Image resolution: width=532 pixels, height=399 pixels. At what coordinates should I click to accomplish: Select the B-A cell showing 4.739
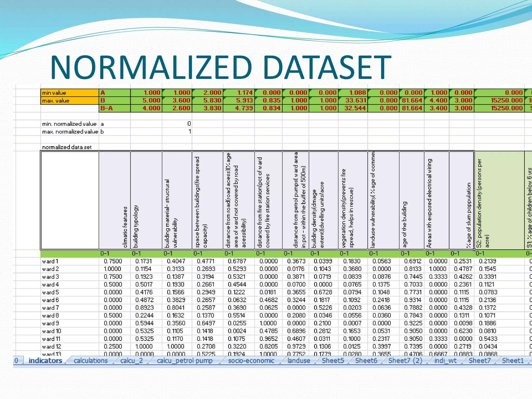239,108
